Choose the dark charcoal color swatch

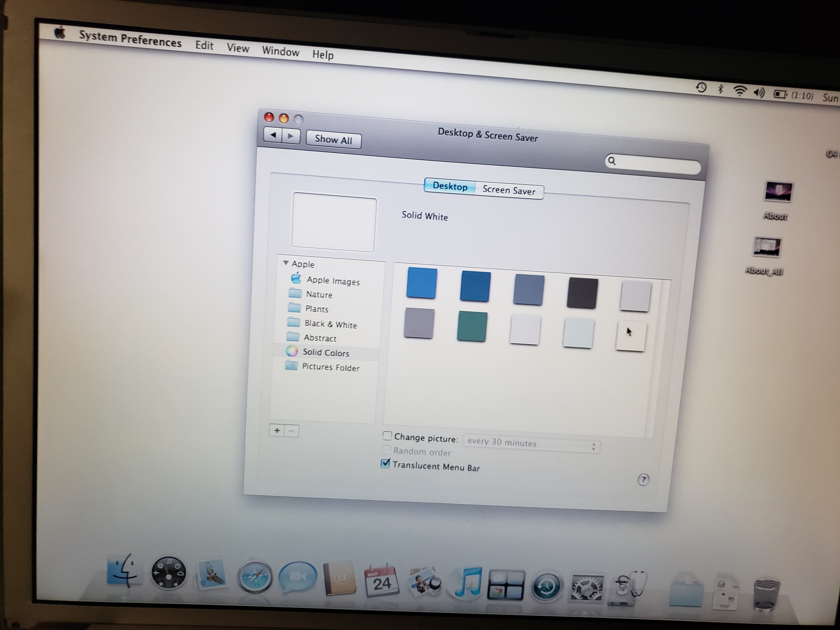tap(582, 293)
